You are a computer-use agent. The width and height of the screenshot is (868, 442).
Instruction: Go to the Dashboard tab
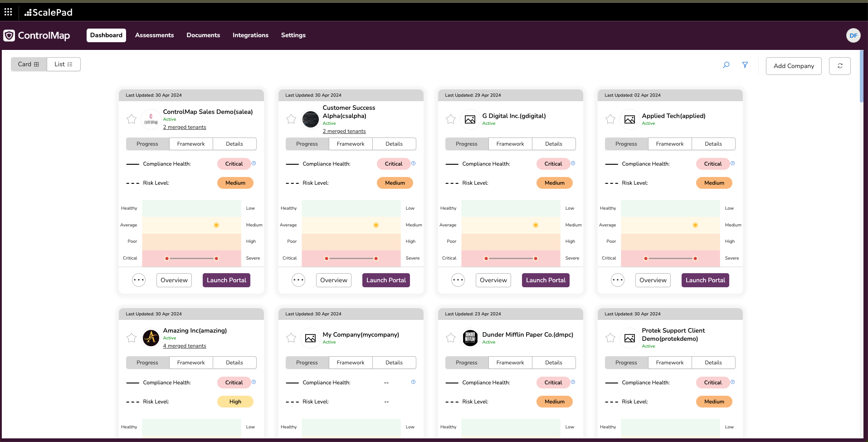106,35
